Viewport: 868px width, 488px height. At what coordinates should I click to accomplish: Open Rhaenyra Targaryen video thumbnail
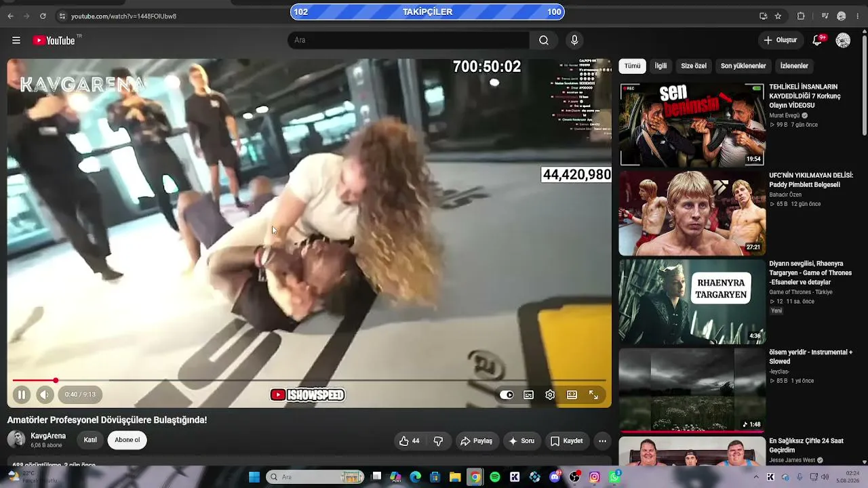coord(692,302)
